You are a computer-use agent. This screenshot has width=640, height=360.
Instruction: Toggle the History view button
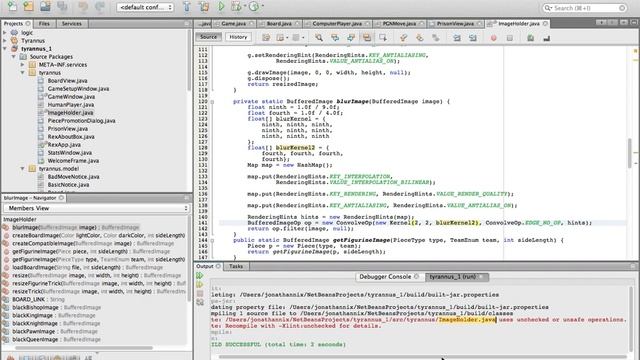[x=238, y=37]
